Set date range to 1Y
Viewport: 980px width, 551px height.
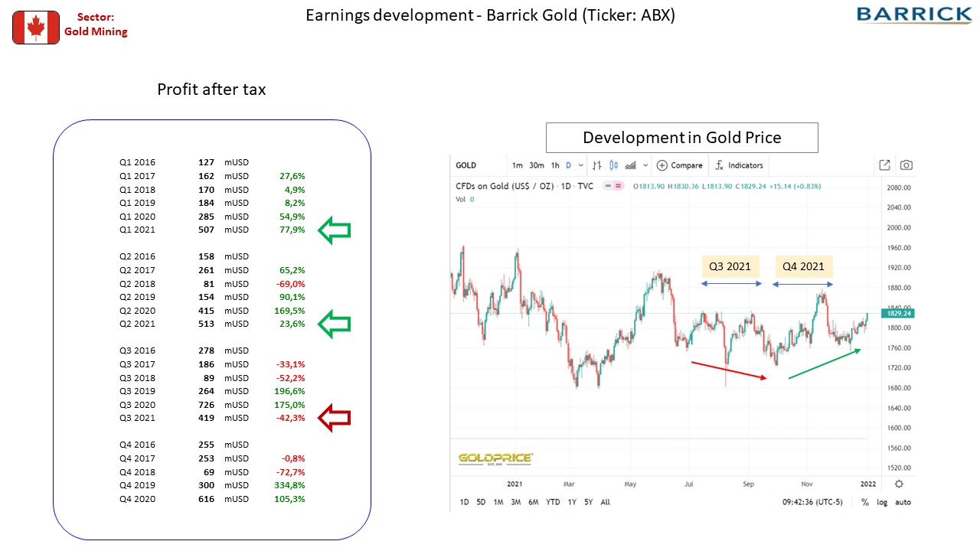572,502
